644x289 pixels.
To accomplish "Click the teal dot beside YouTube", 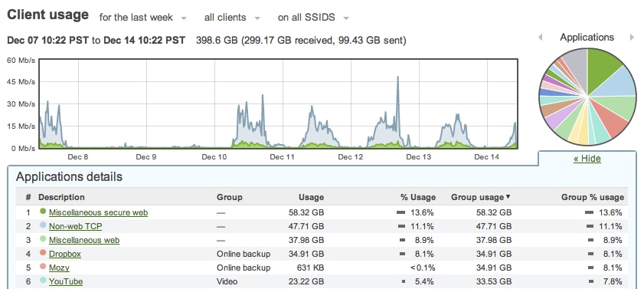I will (43, 281).
